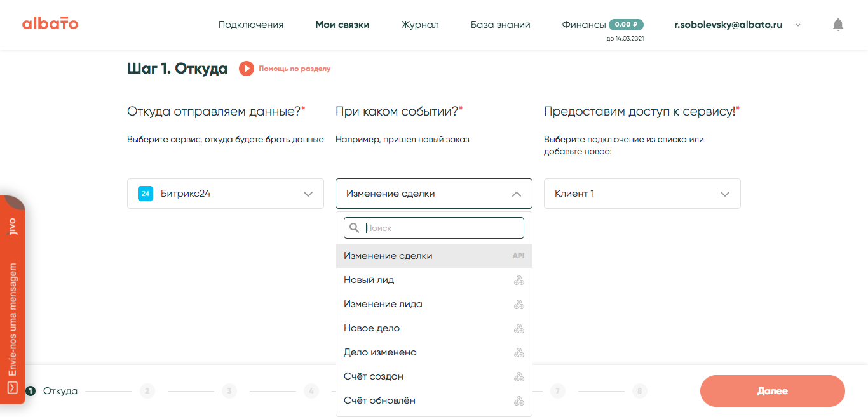Image resolution: width=868 pixels, height=417 pixels.
Task: Click webhook icon beside Счёт создан
Action: click(519, 376)
